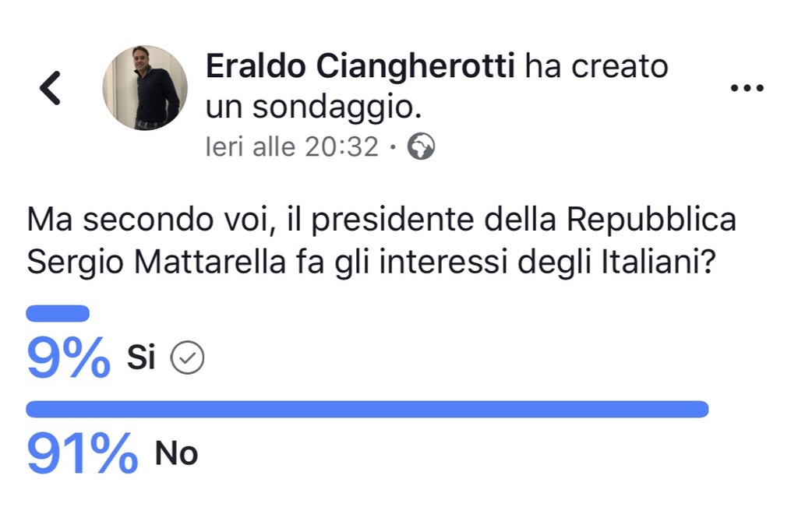Click the 9% percentage figure
Image resolution: width=798 pixels, height=532 pixels.
coord(69,359)
